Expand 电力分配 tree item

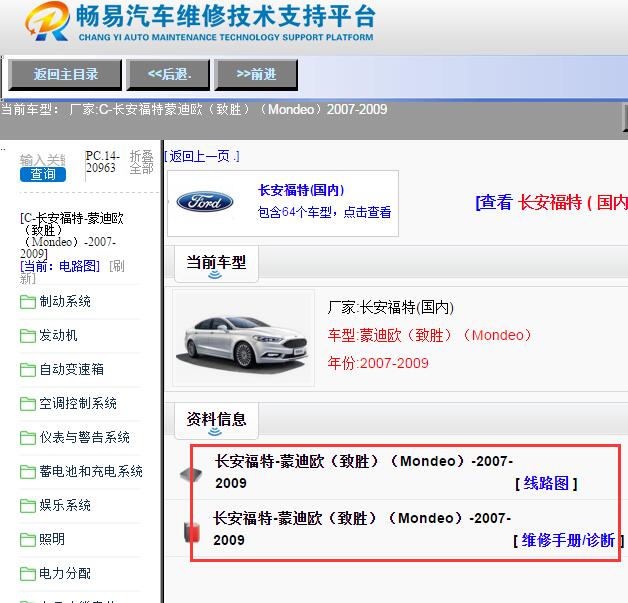[65, 574]
